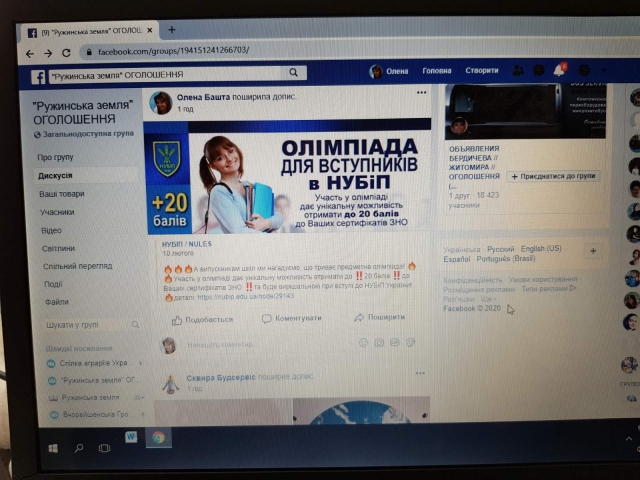Screen dimensions: 640x480
Task: Open 'Файли' in group sidebar
Action: (57, 302)
